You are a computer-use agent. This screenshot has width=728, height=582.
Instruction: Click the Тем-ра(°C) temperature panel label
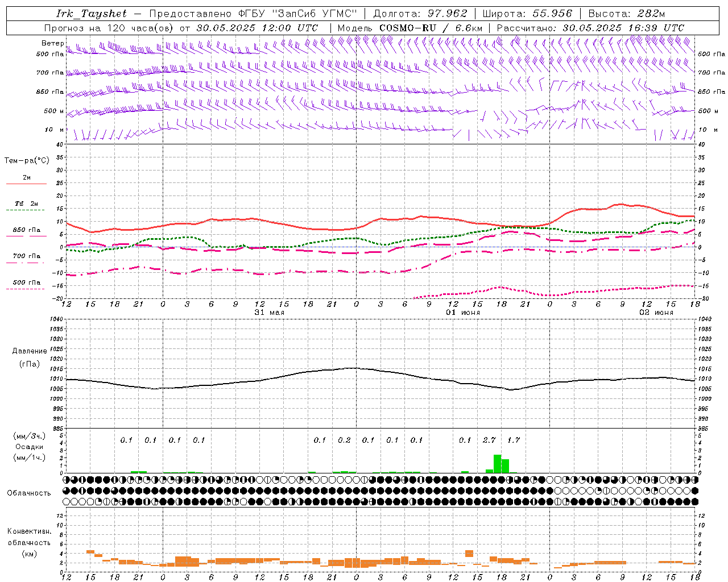(x=27, y=161)
